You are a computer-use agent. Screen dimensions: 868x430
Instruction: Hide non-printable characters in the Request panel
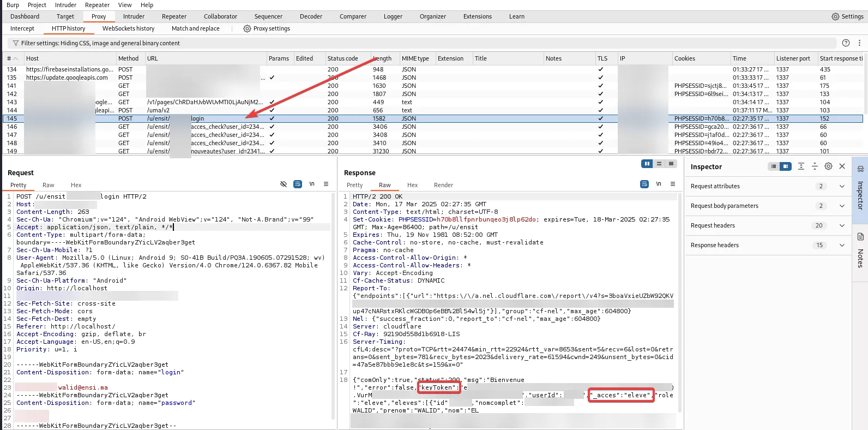click(x=284, y=184)
